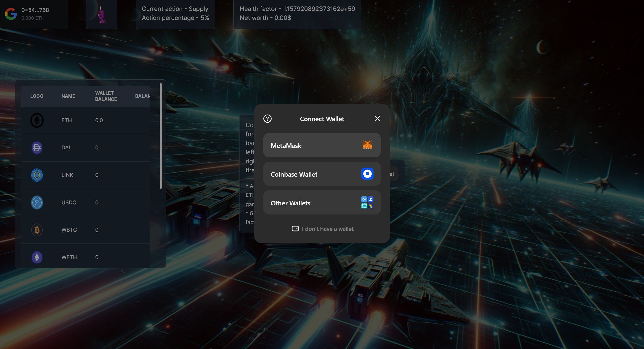Select the WBTC name cell

[69, 230]
